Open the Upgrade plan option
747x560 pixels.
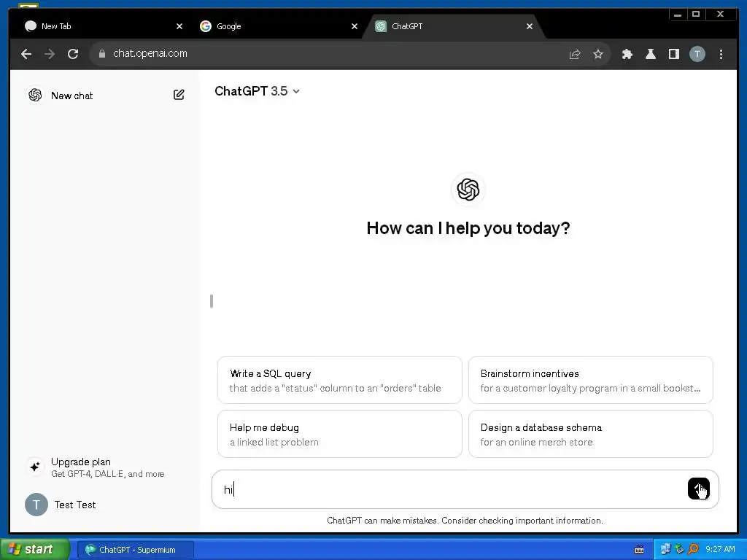(x=105, y=467)
